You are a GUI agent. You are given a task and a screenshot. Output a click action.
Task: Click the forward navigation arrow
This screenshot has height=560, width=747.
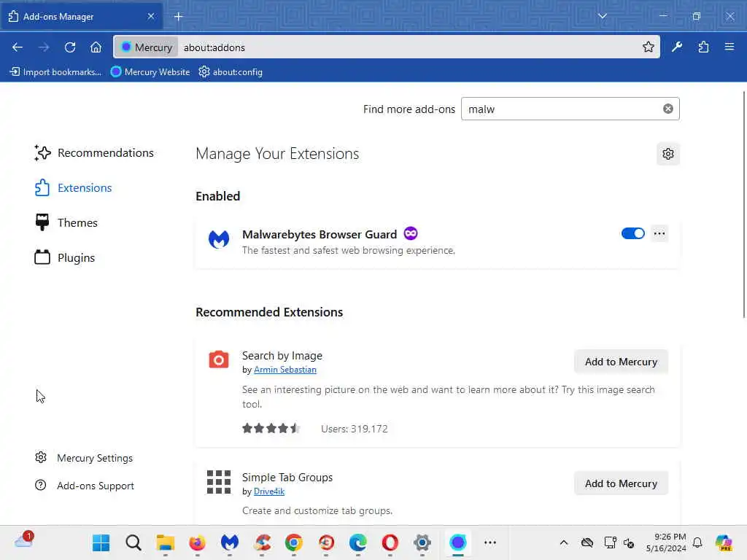(44, 47)
